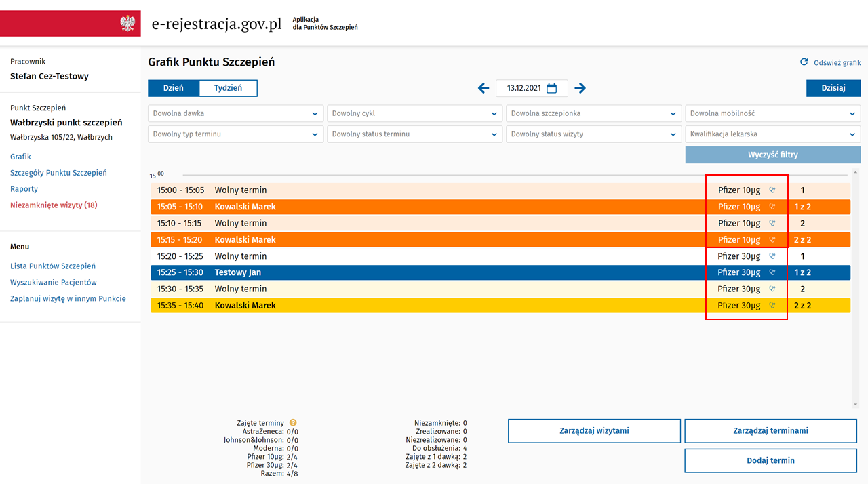
Task: Open Wyszukiwanie Pacjentów link
Action: [x=54, y=282]
